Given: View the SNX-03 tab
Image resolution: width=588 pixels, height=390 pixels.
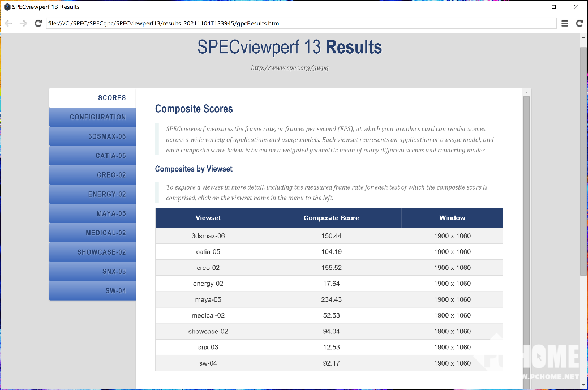Looking at the screenshot, I should coord(92,272).
